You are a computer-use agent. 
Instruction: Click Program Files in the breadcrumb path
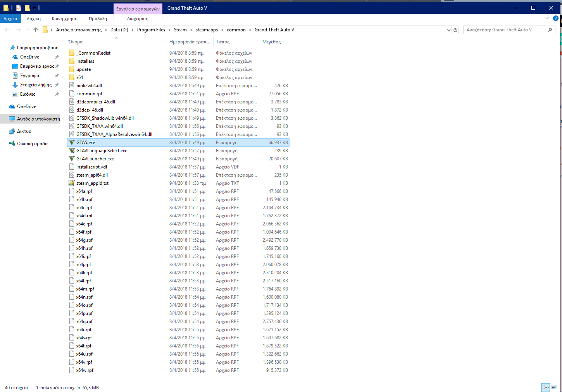click(151, 30)
